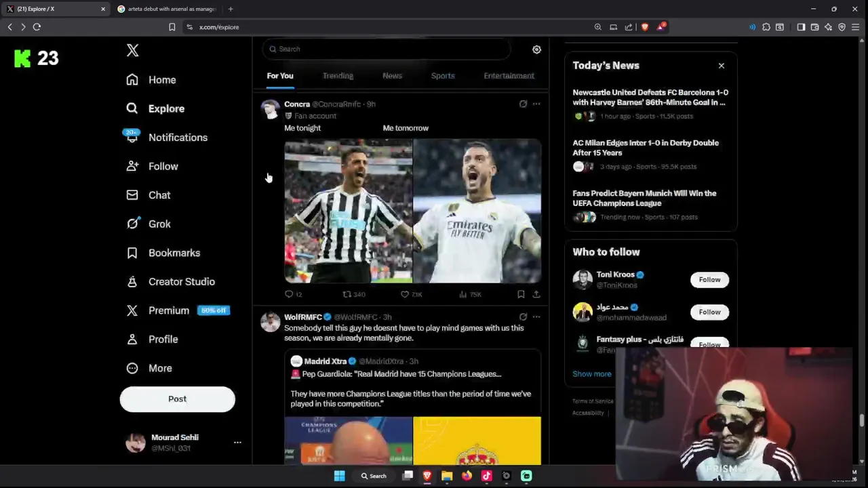The height and width of the screenshot is (488, 868).
Task: Open the quoted Madrid Xtra post
Action: (x=412, y=407)
